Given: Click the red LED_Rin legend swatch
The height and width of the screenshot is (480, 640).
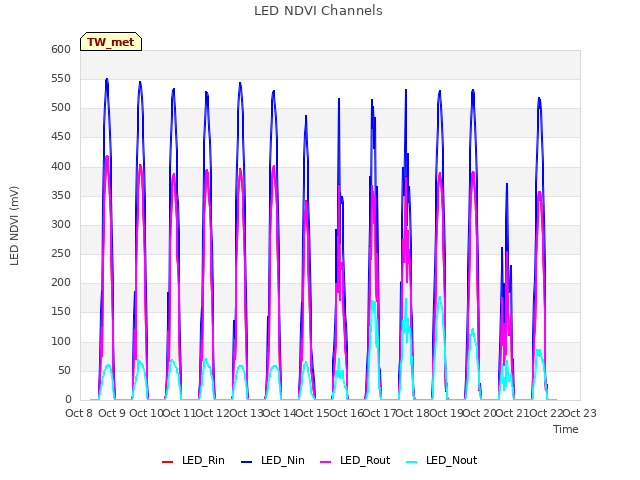Looking at the screenshot, I should click(167, 462).
